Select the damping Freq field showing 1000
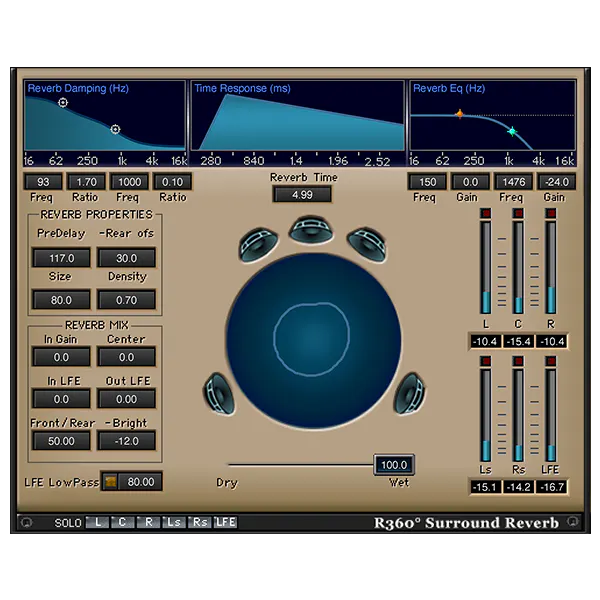Viewport: 600px width, 600px height. click(x=129, y=182)
